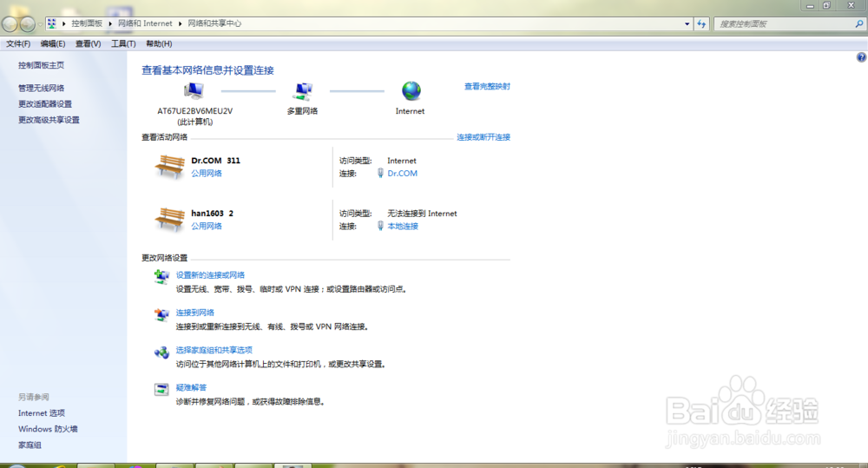The width and height of the screenshot is (868, 468).
Task: Expand the arrow after 网络和 Internet in breadcrumb
Action: [x=180, y=23]
